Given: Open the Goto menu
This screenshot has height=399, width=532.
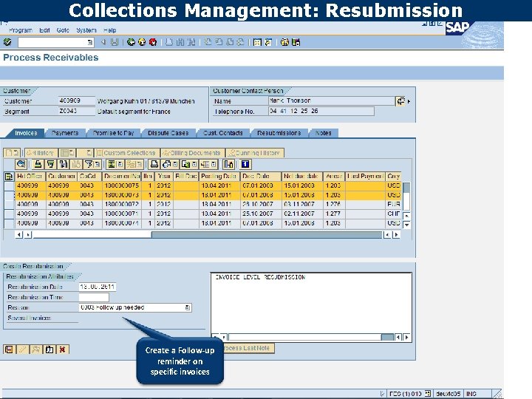Looking at the screenshot, I should tap(63, 30).
